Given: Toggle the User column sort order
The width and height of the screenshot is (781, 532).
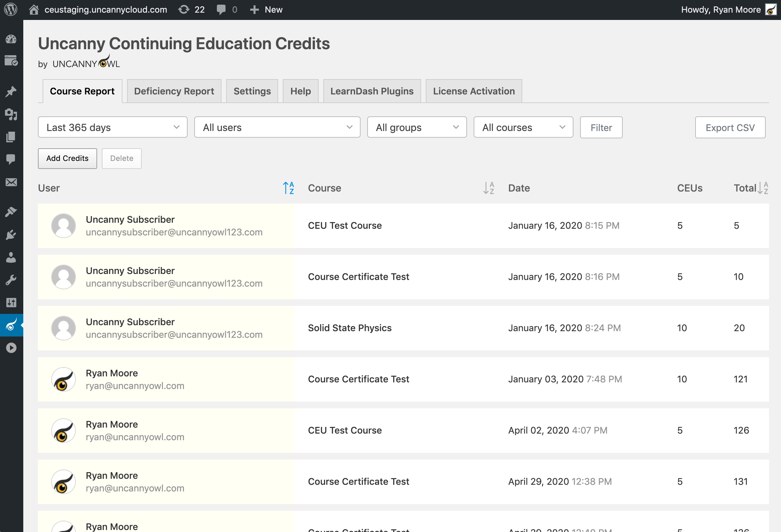Looking at the screenshot, I should (x=288, y=188).
